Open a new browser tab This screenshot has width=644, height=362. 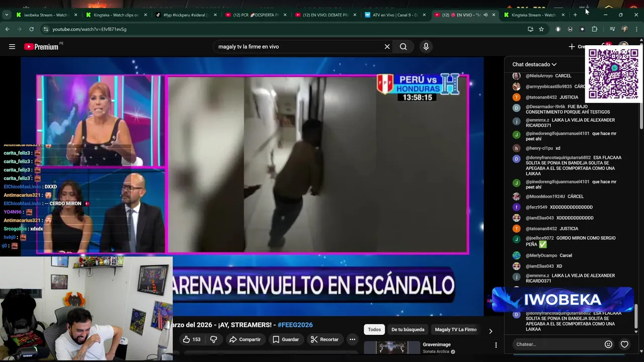[575, 15]
